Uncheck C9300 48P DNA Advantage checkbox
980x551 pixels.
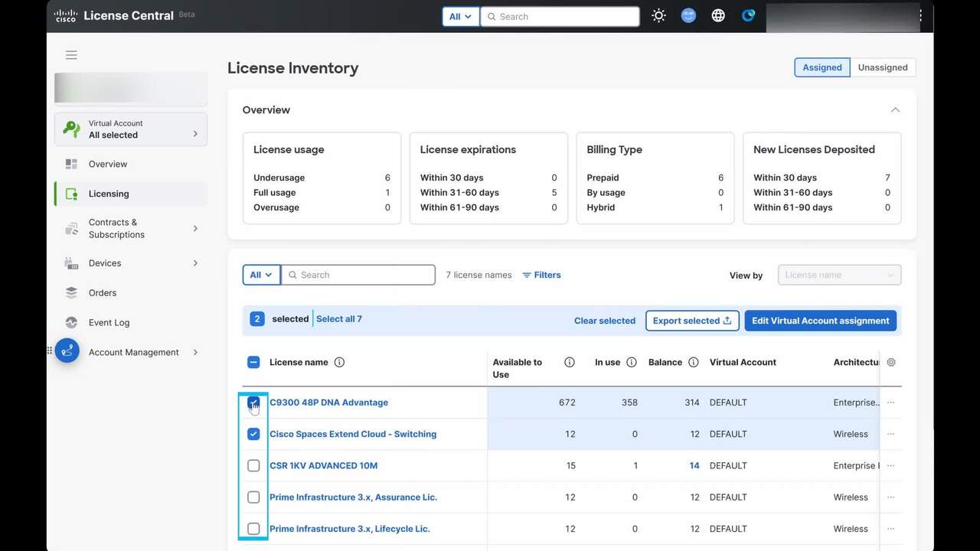click(x=253, y=403)
